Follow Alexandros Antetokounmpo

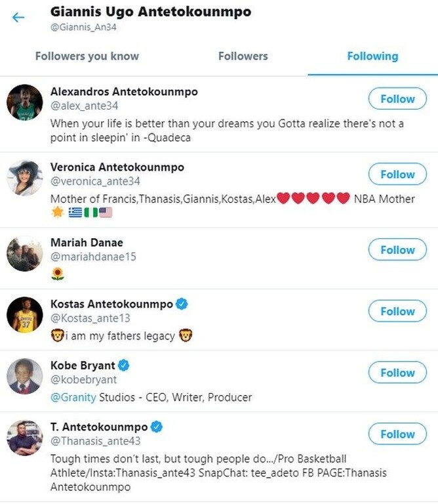[x=397, y=99]
